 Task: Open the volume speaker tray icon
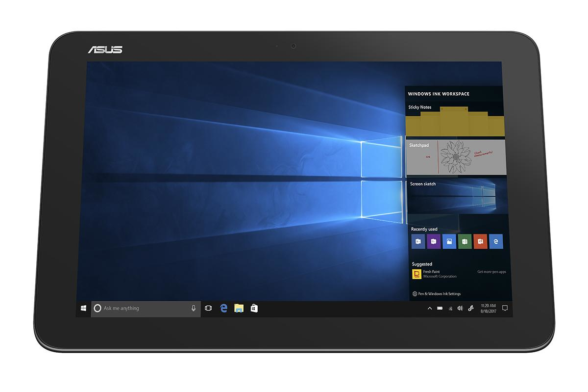[460, 309]
